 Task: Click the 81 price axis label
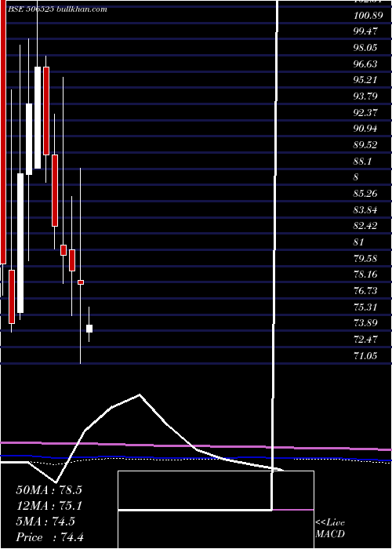click(x=359, y=242)
